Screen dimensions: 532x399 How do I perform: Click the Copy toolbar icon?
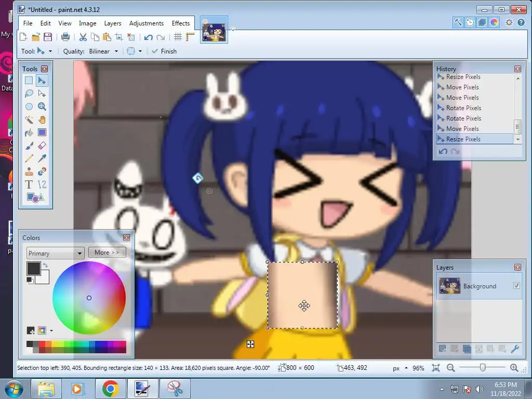tap(95, 37)
